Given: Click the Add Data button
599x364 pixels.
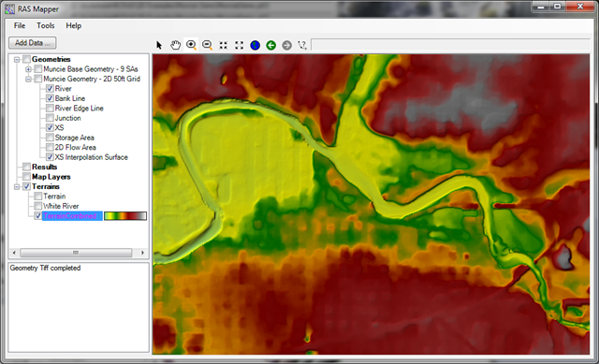Looking at the screenshot, I should pos(33,43).
